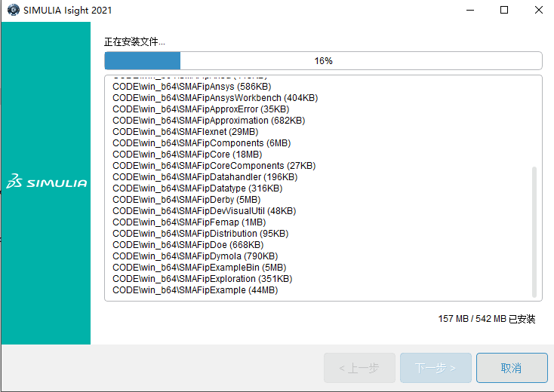Select the SMAFipDerby (5MB) line

[186, 200]
